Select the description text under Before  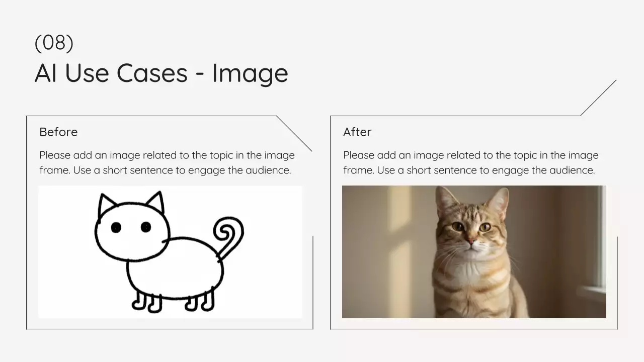[167, 162]
